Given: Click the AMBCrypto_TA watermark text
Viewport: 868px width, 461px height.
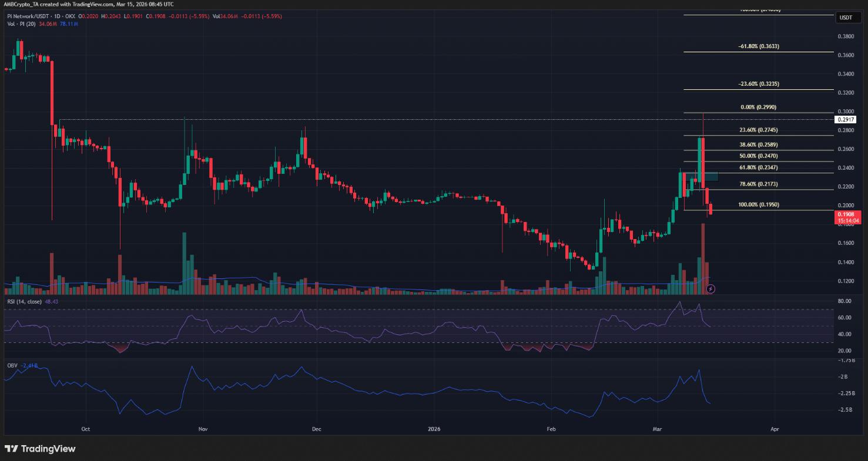Looking at the screenshot, I should click(22, 4).
